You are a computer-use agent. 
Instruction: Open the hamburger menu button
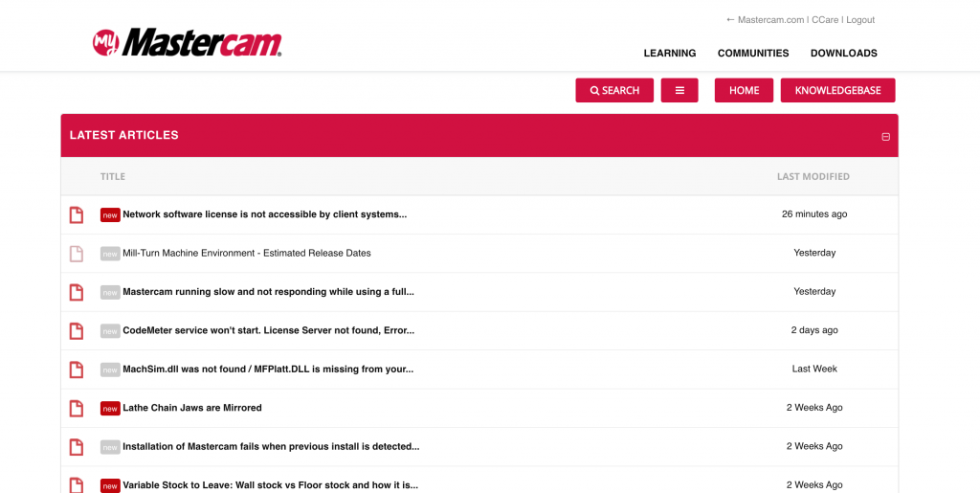(679, 91)
